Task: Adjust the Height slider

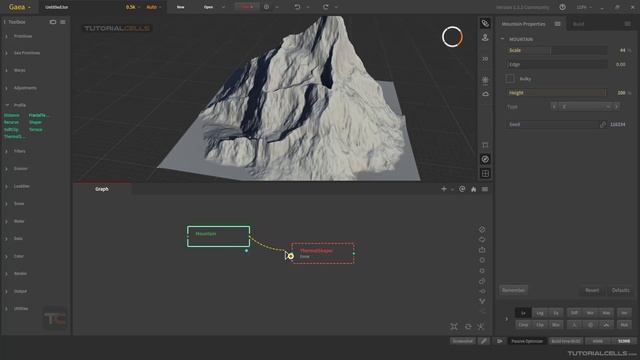Action: (x=557, y=93)
